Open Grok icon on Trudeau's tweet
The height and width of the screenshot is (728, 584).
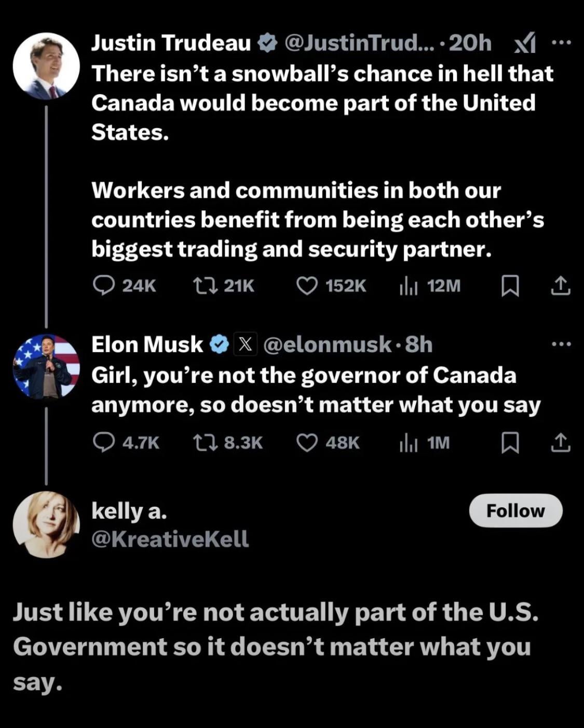(524, 44)
